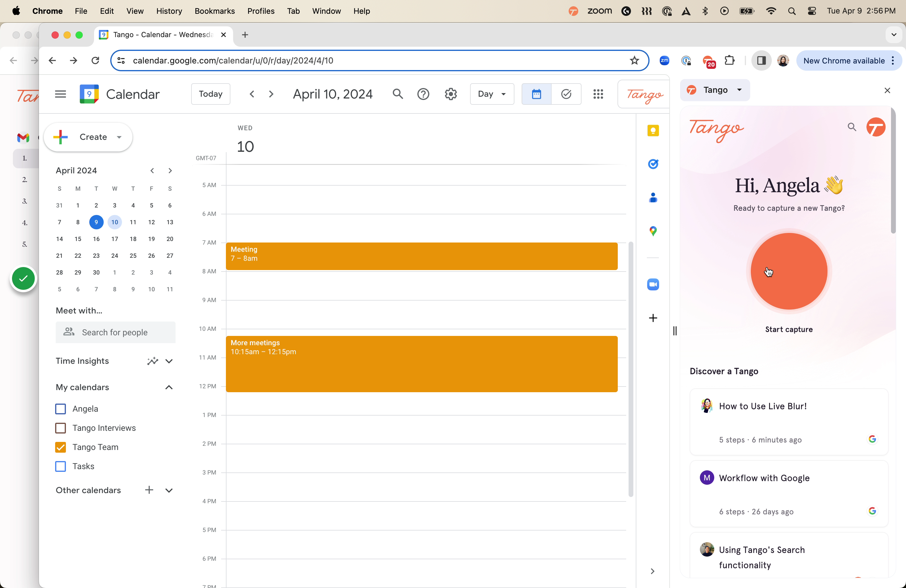Open the Bookmarks menu
906x588 pixels.
point(214,11)
